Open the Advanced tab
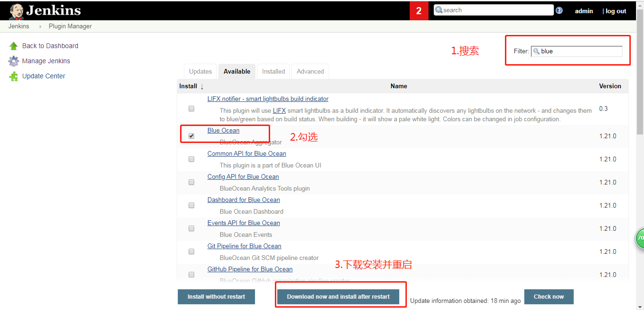The image size is (644, 310). pos(310,71)
